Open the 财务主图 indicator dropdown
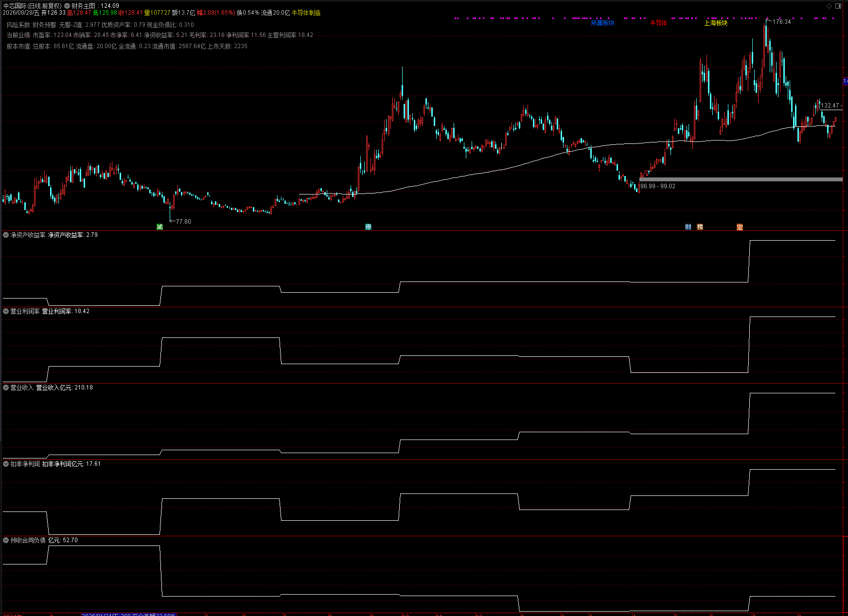Screen dimensions: 848x616 (67, 6)
